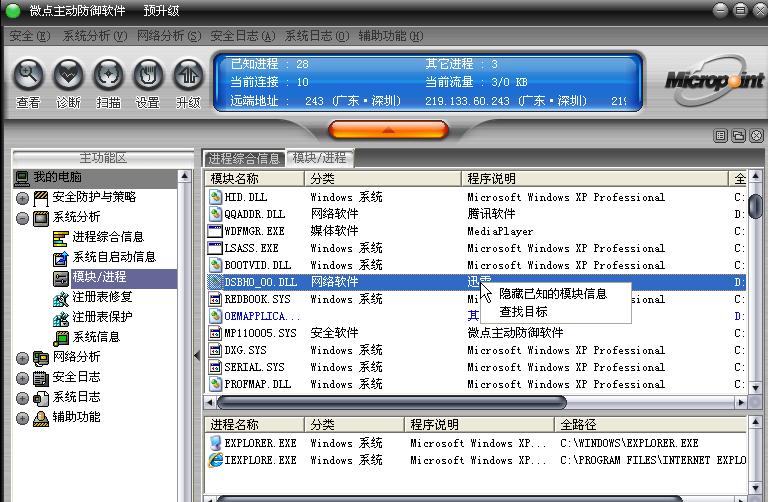Open 系统自启动信息 in the tree
Image resolution: width=768 pixels, height=502 pixels.
coord(114,257)
